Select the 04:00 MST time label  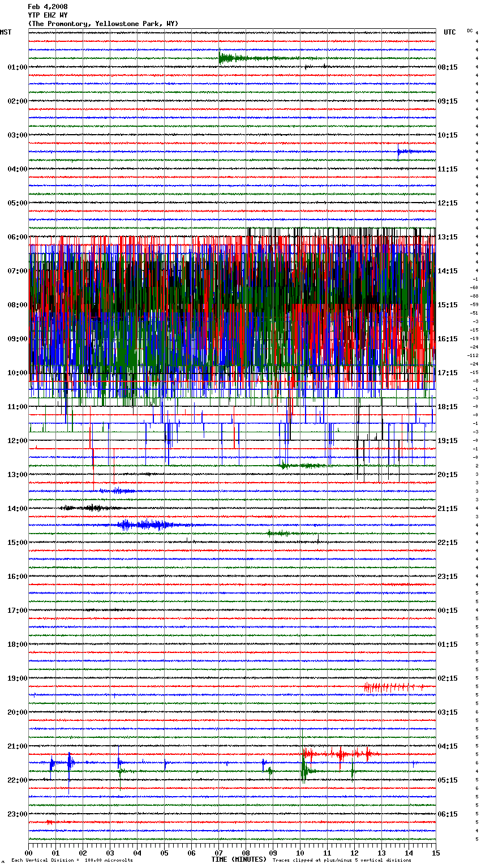tap(18, 169)
